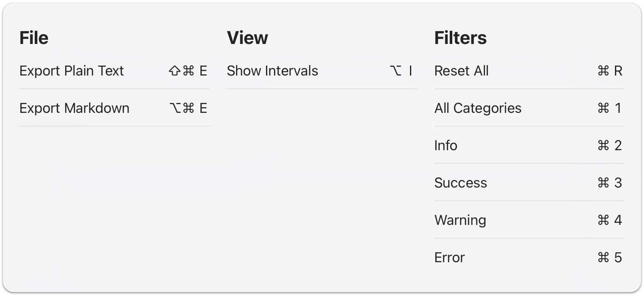Select Export Markdown
This screenshot has width=644, height=295.
[75, 108]
